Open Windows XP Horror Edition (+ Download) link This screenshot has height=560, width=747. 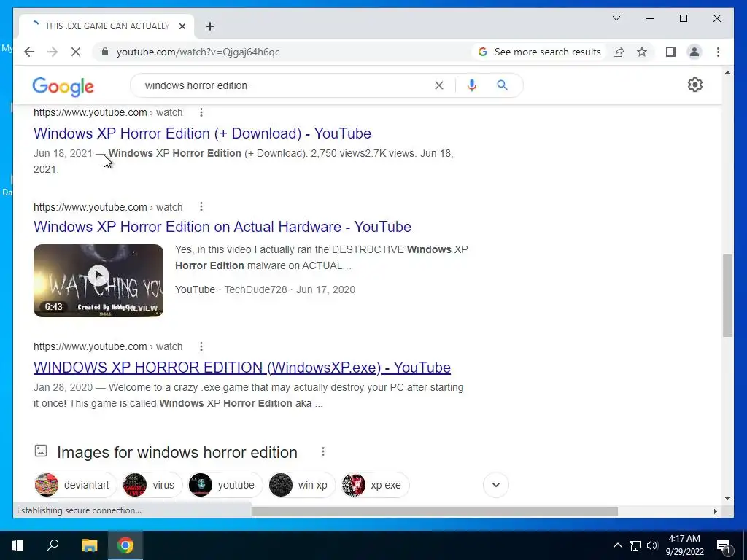[x=202, y=133]
